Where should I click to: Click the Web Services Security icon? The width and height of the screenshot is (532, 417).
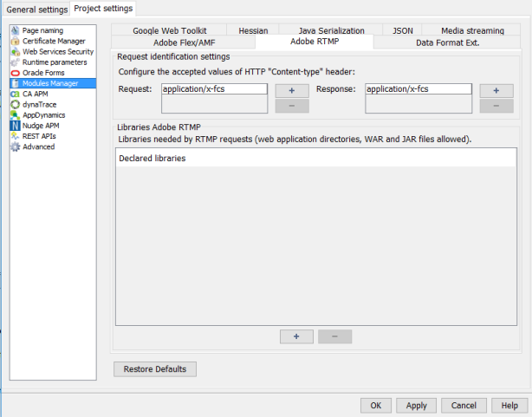tap(16, 52)
